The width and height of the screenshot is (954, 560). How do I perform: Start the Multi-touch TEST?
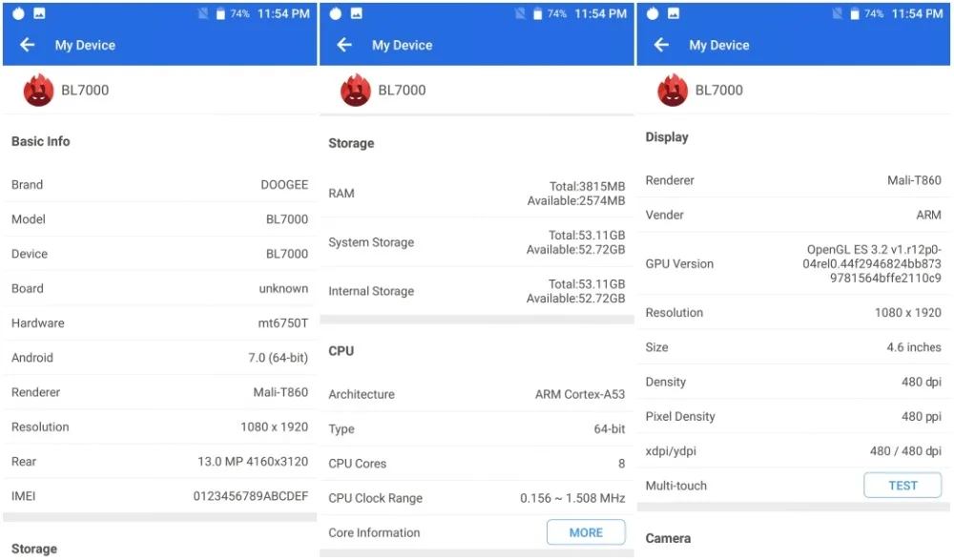(902, 486)
